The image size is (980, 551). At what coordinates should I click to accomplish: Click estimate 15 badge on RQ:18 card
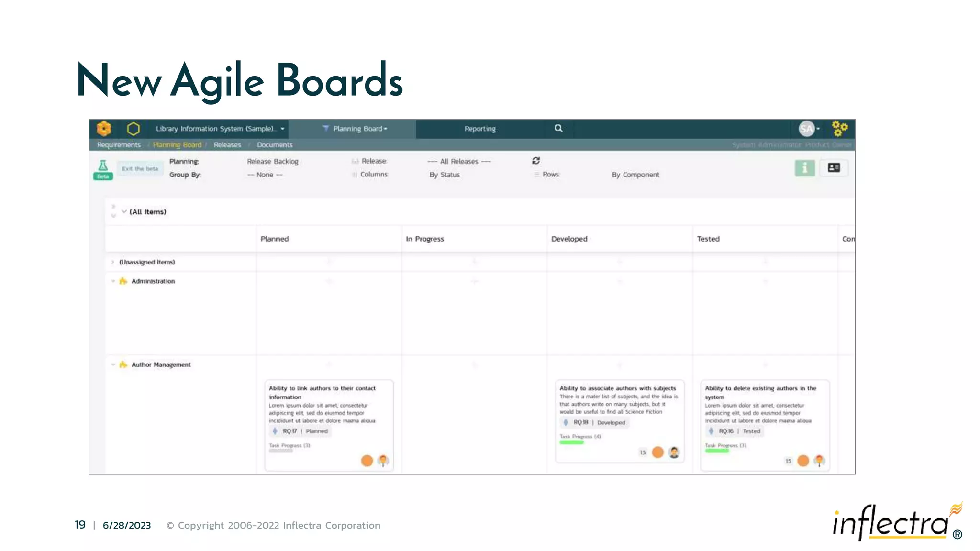pyautogui.click(x=643, y=452)
